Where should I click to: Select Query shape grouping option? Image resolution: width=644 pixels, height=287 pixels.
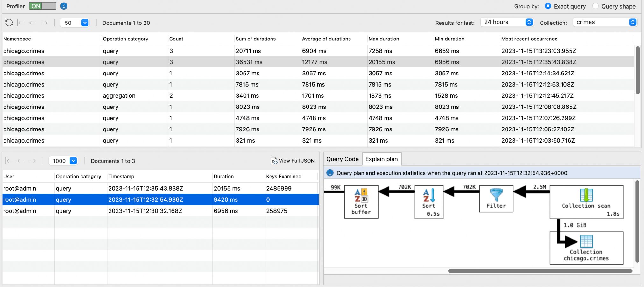595,6
